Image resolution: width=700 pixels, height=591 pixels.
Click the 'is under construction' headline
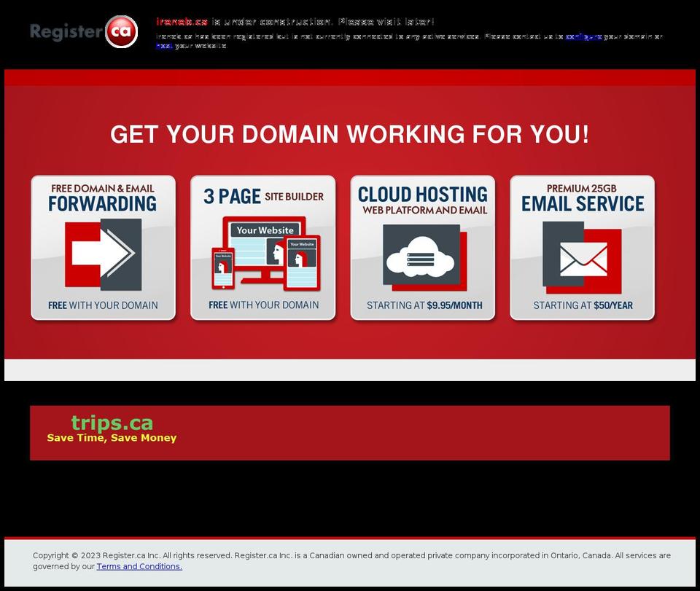pyautogui.click(x=295, y=21)
